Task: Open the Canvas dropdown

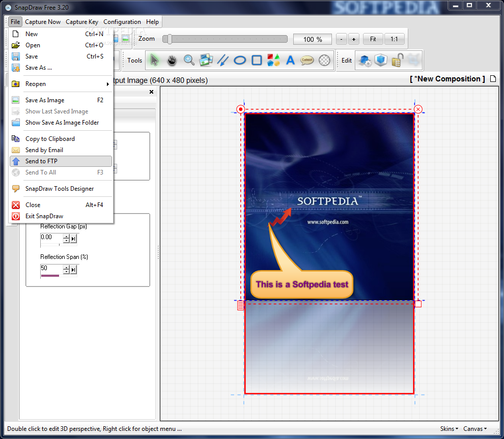Action: pyautogui.click(x=475, y=429)
